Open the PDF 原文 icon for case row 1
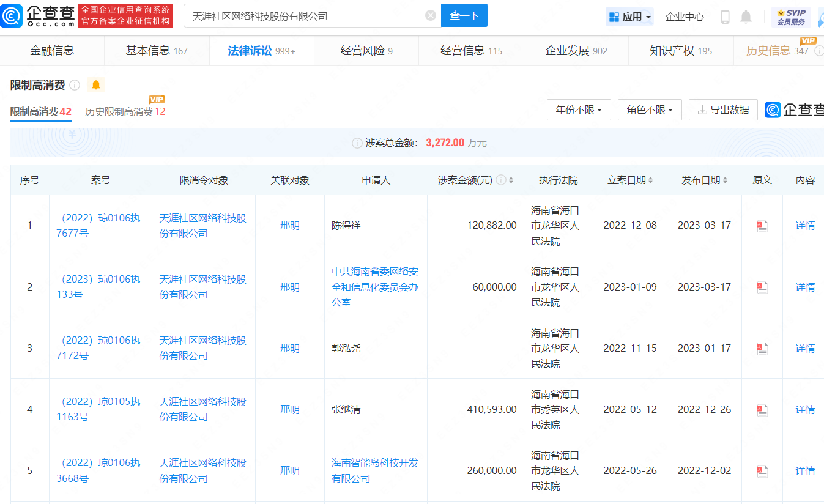Screen dimensions: 824x504 [x=762, y=225]
